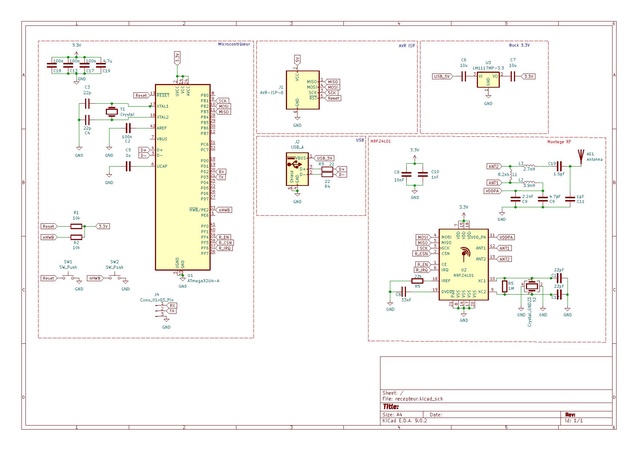Click the Title: field in title block

391,407
